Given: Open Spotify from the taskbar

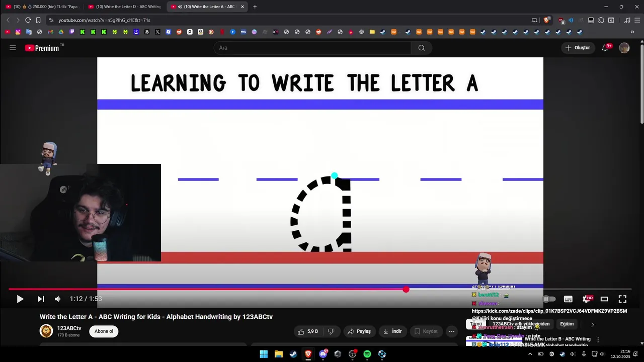Looking at the screenshot, I should tap(367, 354).
